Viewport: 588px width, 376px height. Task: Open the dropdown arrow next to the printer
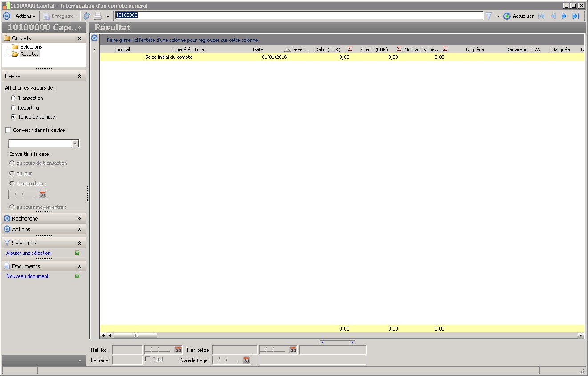108,16
